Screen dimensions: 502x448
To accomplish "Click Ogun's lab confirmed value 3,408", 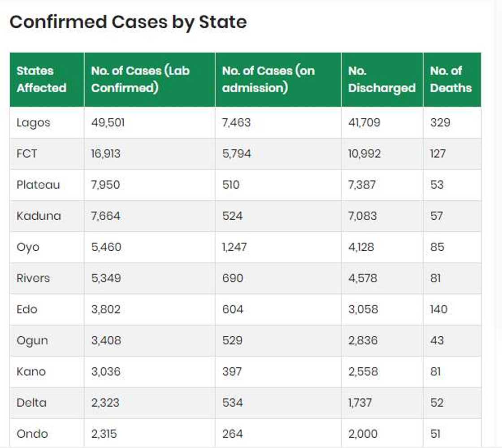I will [106, 340].
